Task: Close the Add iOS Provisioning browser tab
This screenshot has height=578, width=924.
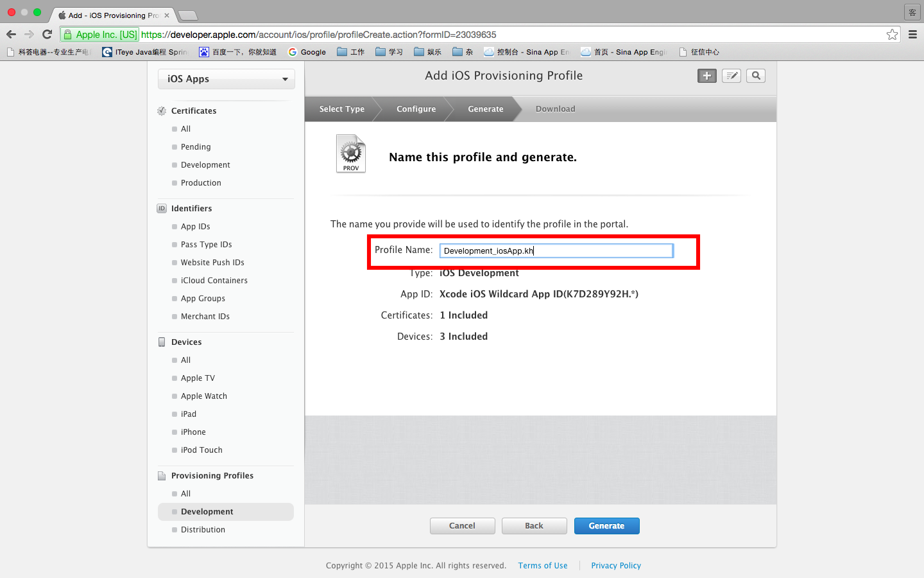Action: click(167, 15)
